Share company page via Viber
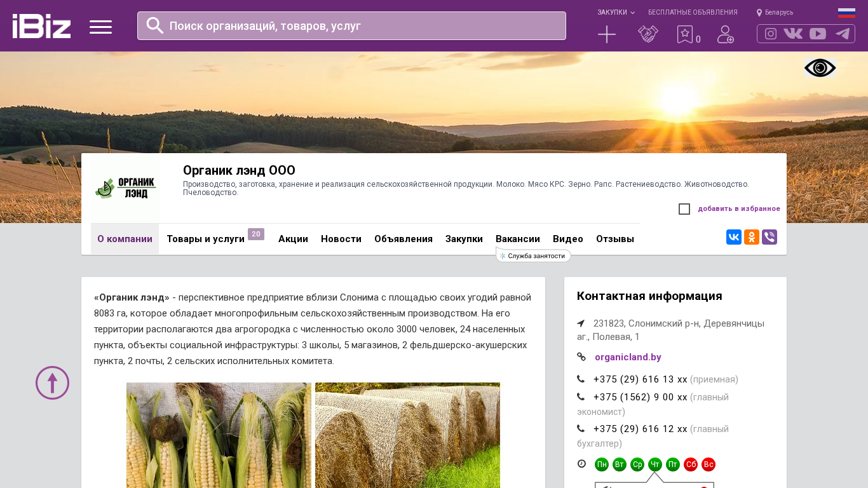This screenshot has width=868, height=488. coord(770,237)
